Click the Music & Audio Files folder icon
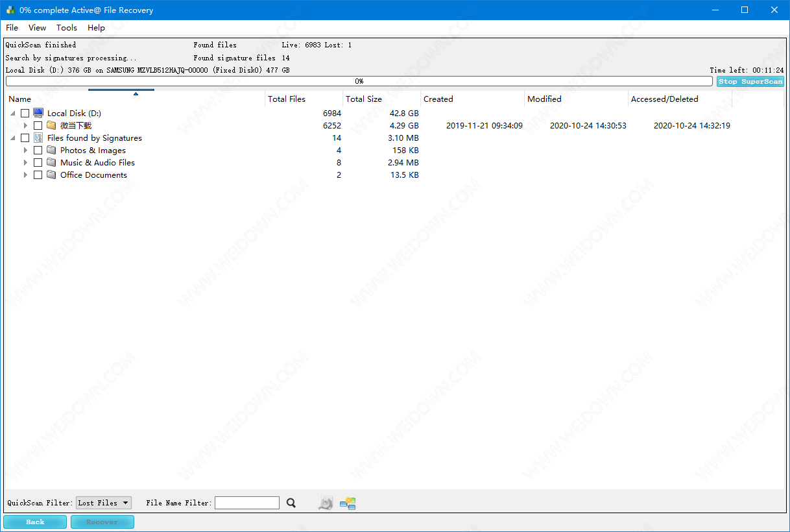This screenshot has width=790, height=532. coord(51,162)
